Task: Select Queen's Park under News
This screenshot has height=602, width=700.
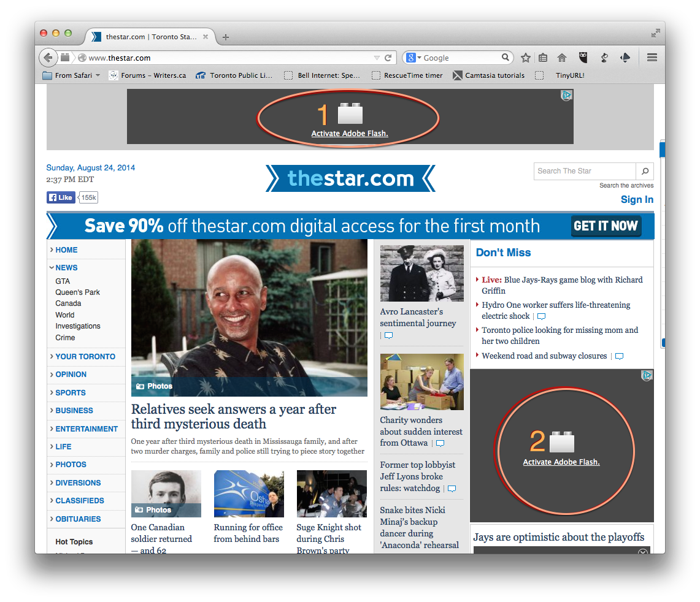Action: pyautogui.click(x=78, y=292)
